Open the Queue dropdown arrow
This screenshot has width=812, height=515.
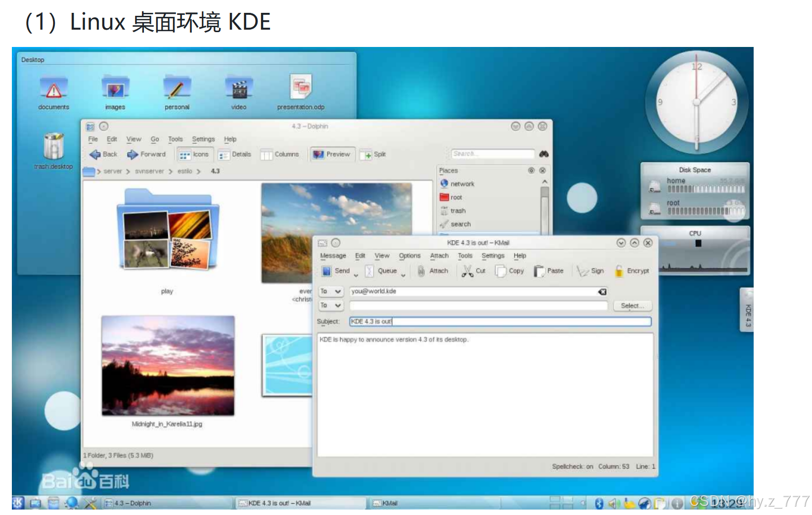click(403, 275)
